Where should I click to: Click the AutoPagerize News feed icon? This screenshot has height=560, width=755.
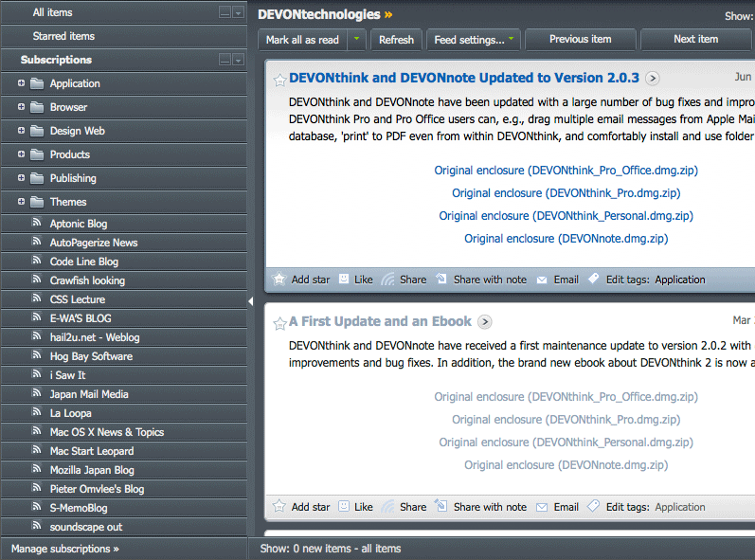(37, 241)
